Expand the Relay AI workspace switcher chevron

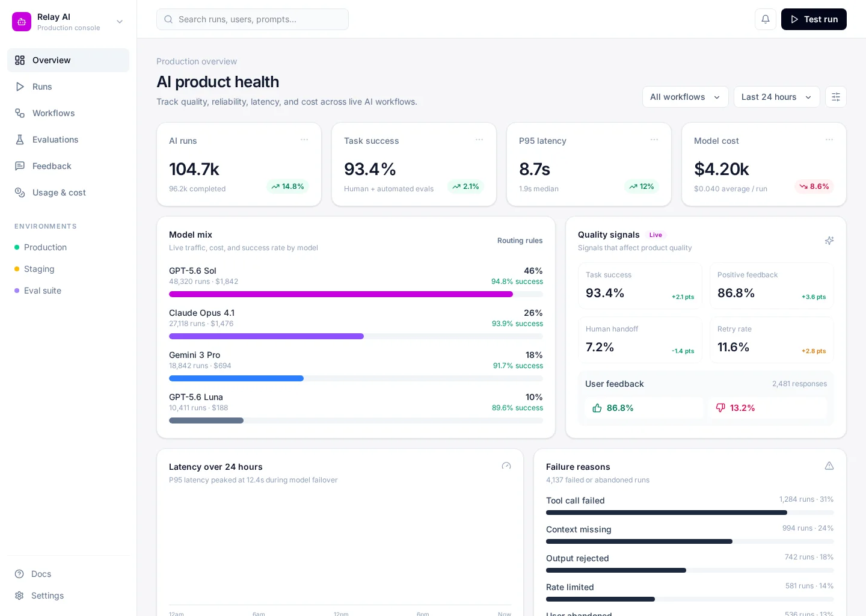pyautogui.click(x=120, y=22)
